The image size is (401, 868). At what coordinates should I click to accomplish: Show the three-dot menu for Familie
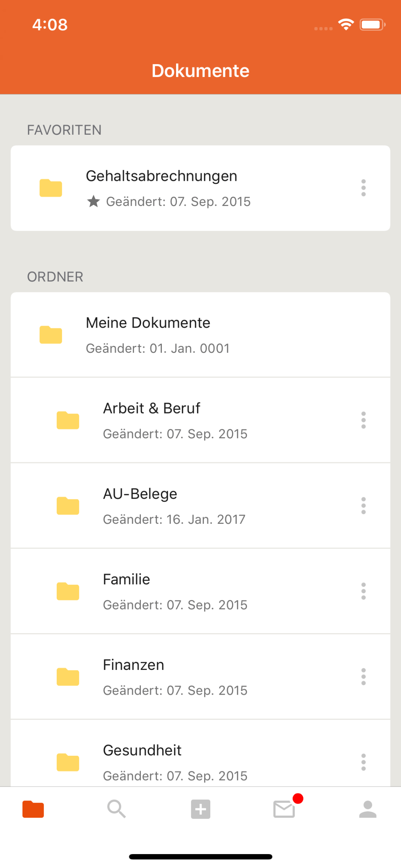(x=363, y=591)
